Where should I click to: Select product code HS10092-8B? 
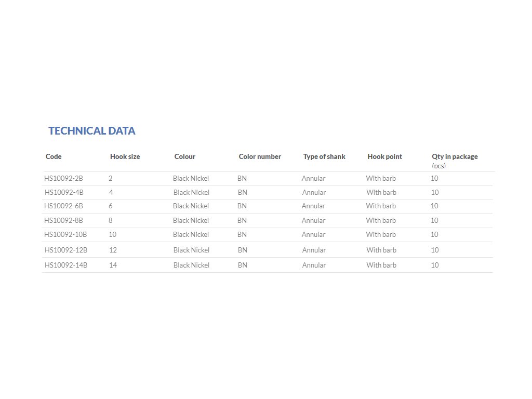coord(64,220)
